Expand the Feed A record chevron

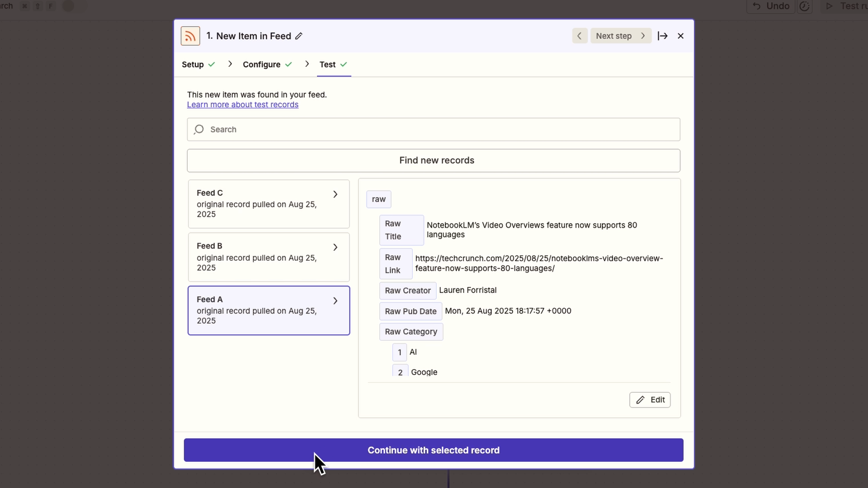point(335,301)
